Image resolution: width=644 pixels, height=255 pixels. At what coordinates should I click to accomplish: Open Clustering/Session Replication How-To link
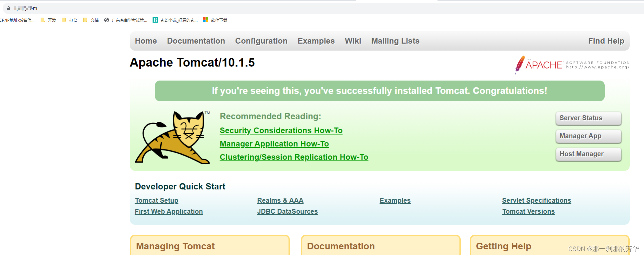294,157
